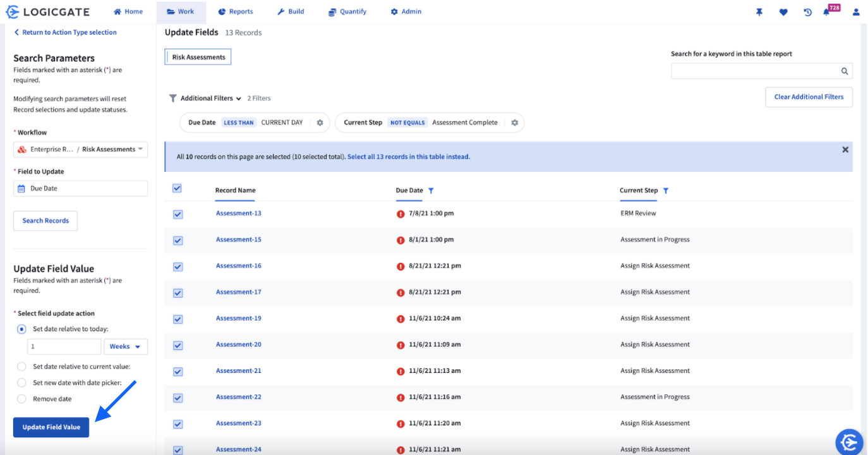
Task: Open the favorites heart icon
Action: [x=783, y=12]
